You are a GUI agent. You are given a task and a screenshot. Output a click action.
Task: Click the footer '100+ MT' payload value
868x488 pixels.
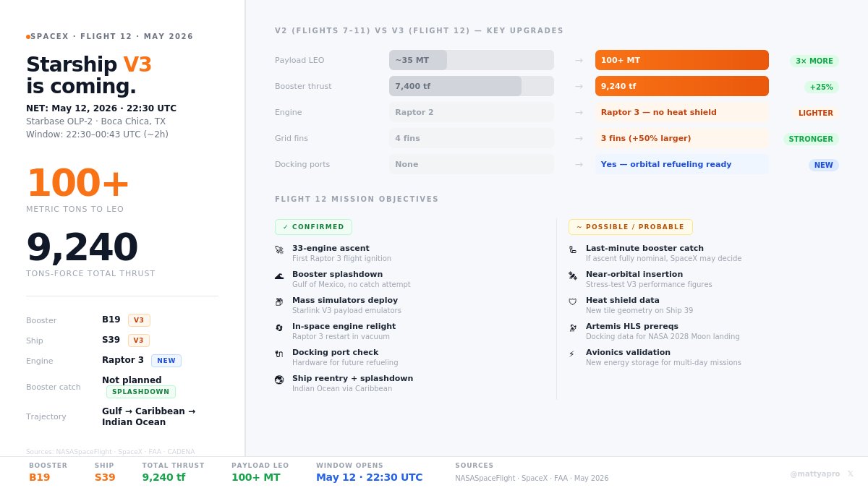(x=256, y=477)
